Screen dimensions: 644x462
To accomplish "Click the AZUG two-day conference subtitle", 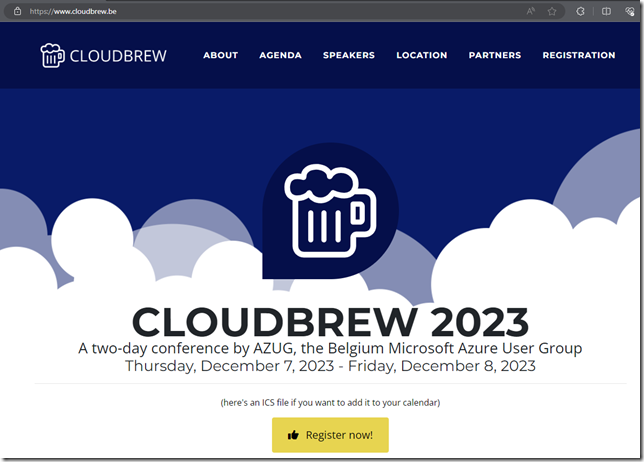I will 330,348.
